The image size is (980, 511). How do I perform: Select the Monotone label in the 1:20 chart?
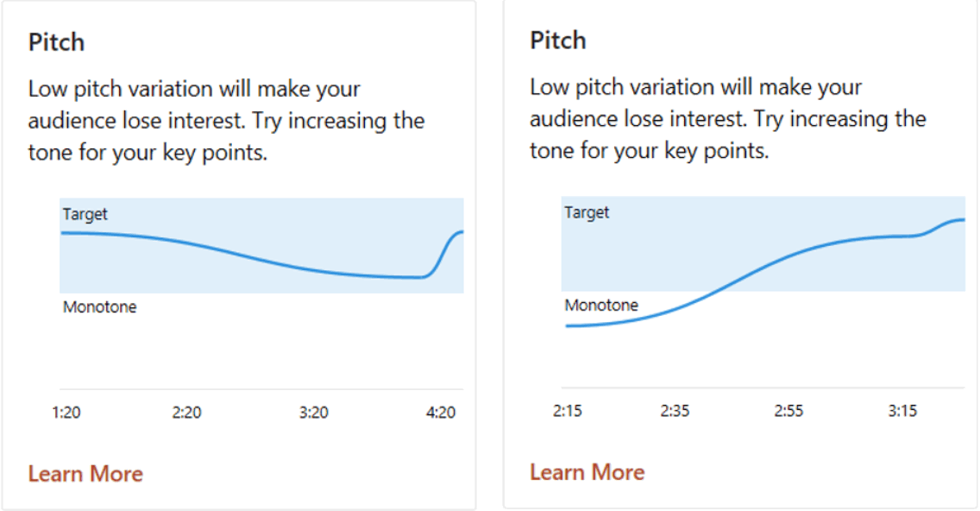tap(99, 307)
